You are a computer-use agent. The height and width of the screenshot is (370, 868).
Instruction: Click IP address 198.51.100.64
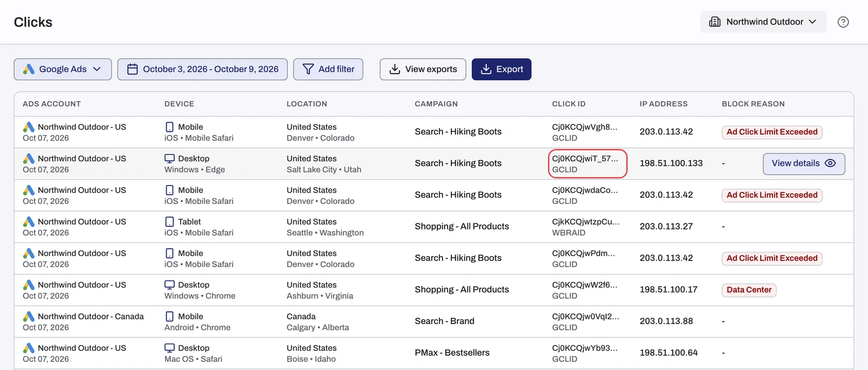click(669, 353)
